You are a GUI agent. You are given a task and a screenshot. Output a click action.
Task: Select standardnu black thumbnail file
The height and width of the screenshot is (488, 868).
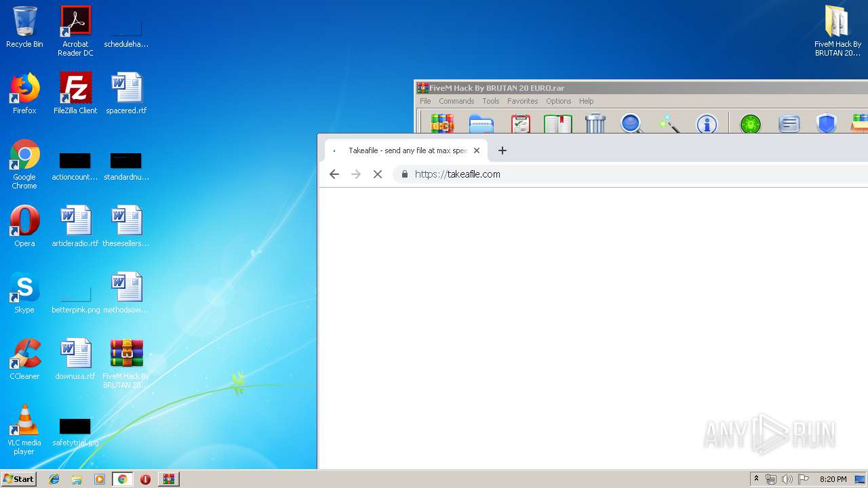126,167
